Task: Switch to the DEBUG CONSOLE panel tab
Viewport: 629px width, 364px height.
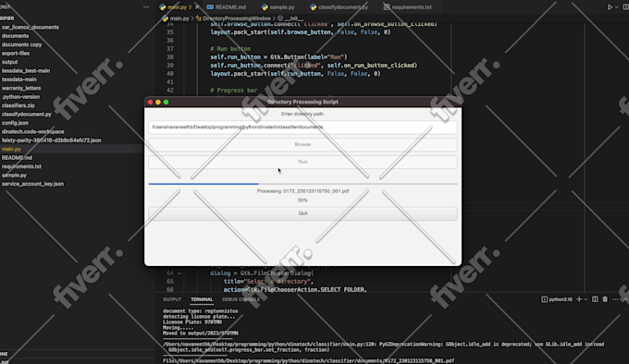Action: click(x=241, y=299)
